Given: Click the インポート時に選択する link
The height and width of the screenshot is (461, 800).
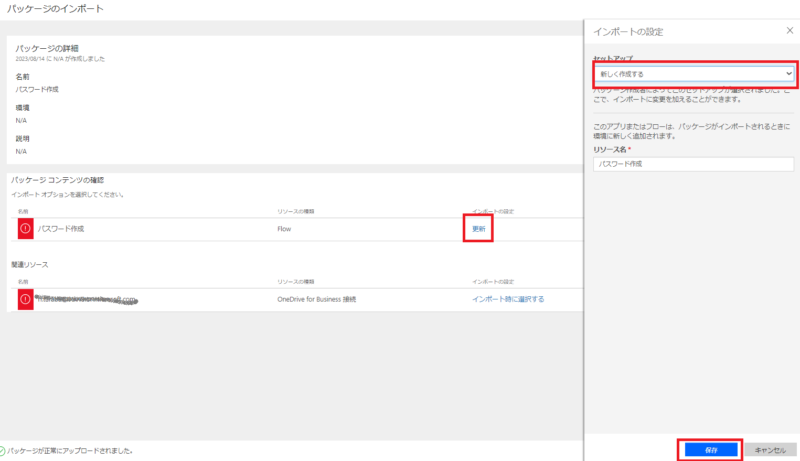Looking at the screenshot, I should coord(508,299).
